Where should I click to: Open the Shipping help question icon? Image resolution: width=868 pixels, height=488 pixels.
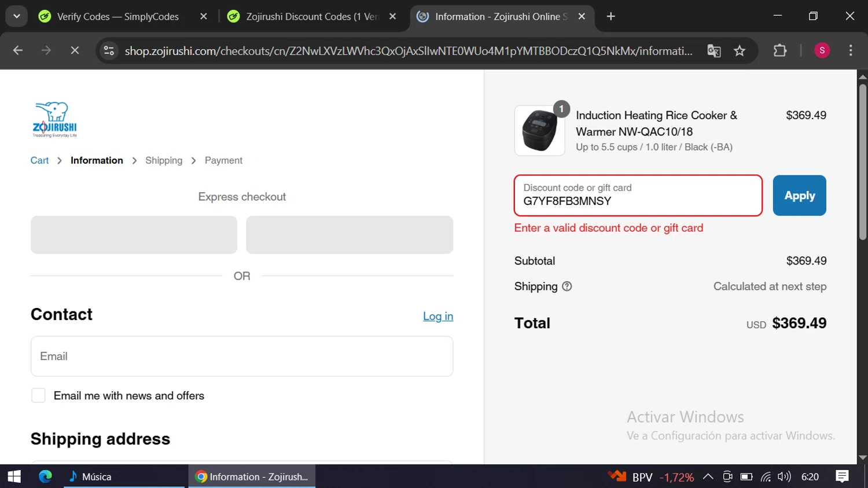[567, 286]
